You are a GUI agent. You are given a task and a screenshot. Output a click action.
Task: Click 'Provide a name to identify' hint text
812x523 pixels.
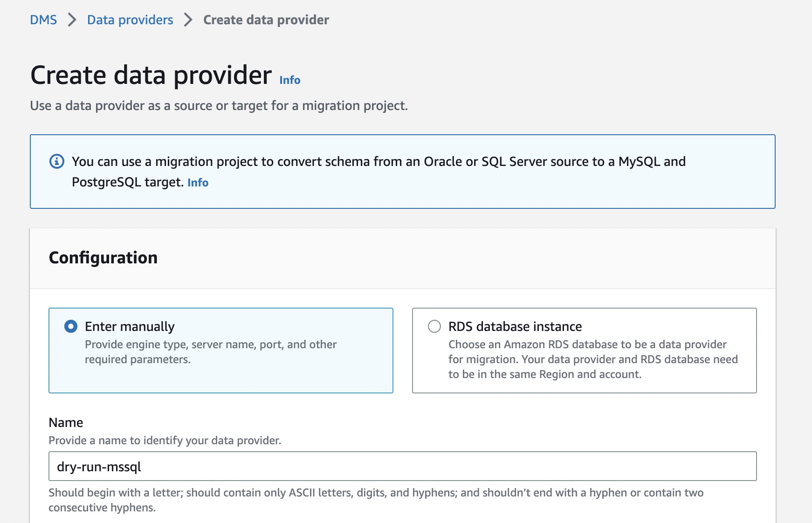(x=165, y=440)
